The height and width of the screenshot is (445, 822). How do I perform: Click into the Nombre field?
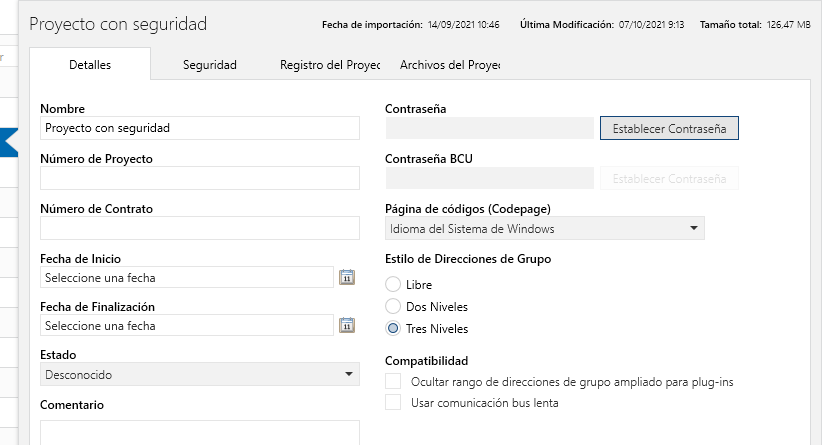[x=200, y=128]
